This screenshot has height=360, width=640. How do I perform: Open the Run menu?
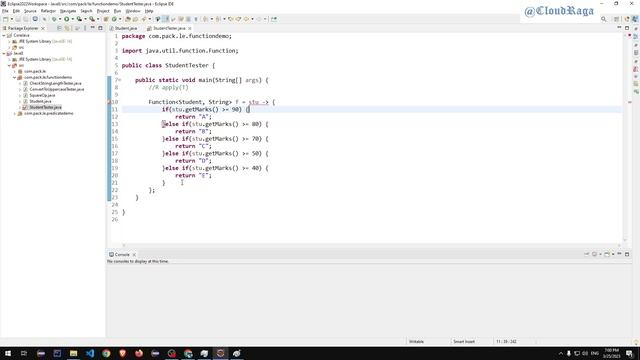[x=117, y=11]
